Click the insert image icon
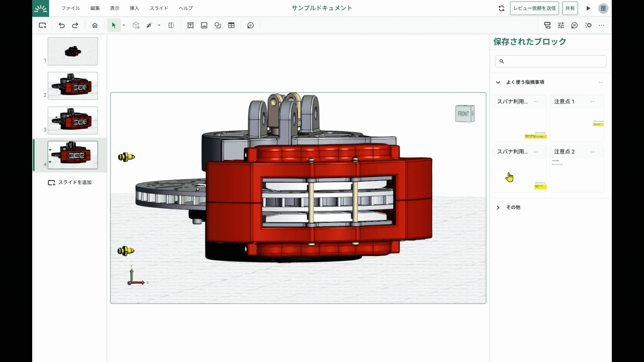Screen dimensions: 644x362 pos(204,25)
